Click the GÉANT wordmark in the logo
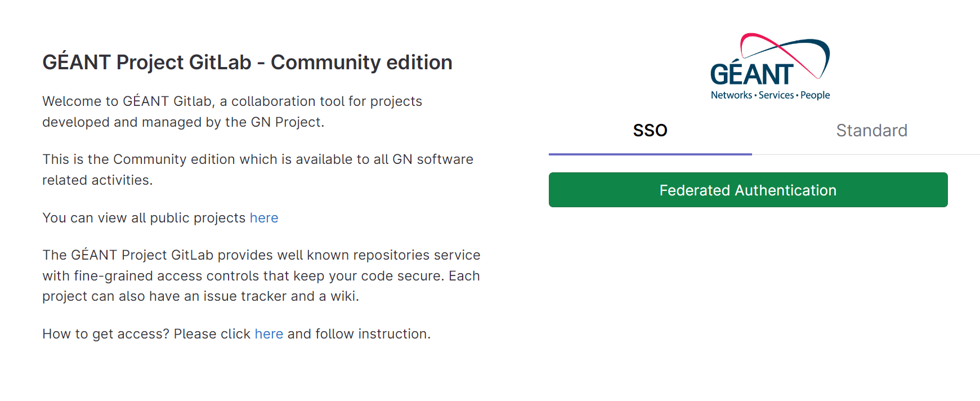The width and height of the screenshot is (980, 401). 752,74
